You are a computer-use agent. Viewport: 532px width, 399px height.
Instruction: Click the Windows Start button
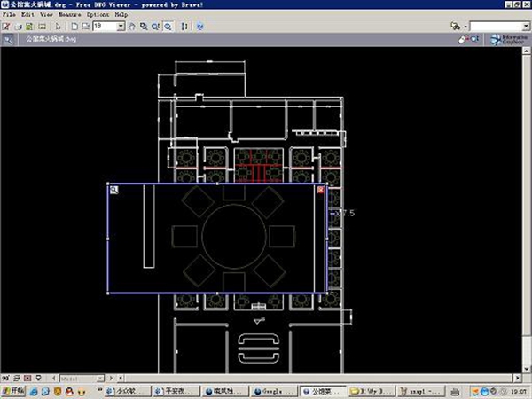pos(13,390)
